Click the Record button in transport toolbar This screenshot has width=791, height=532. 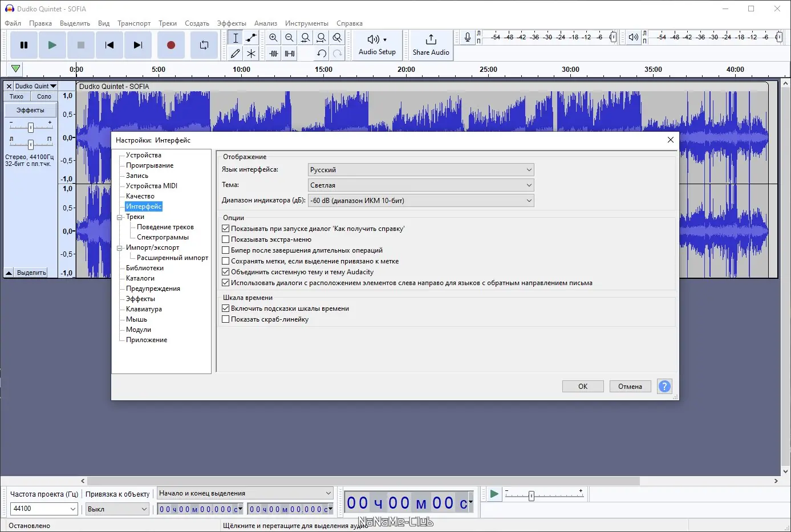171,45
